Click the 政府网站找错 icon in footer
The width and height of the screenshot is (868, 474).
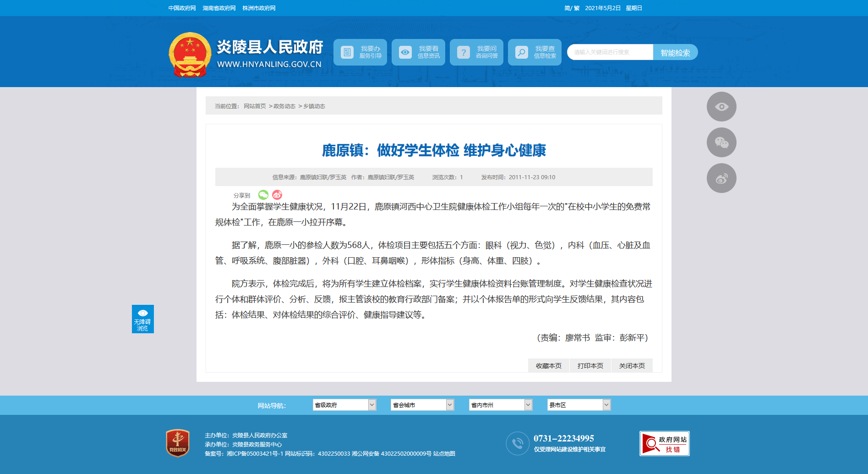(x=664, y=443)
